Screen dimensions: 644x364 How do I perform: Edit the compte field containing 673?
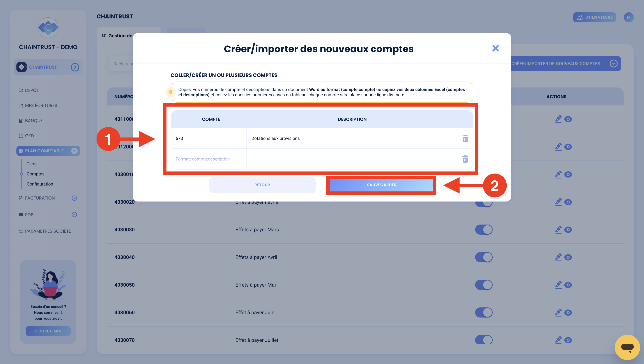209,138
